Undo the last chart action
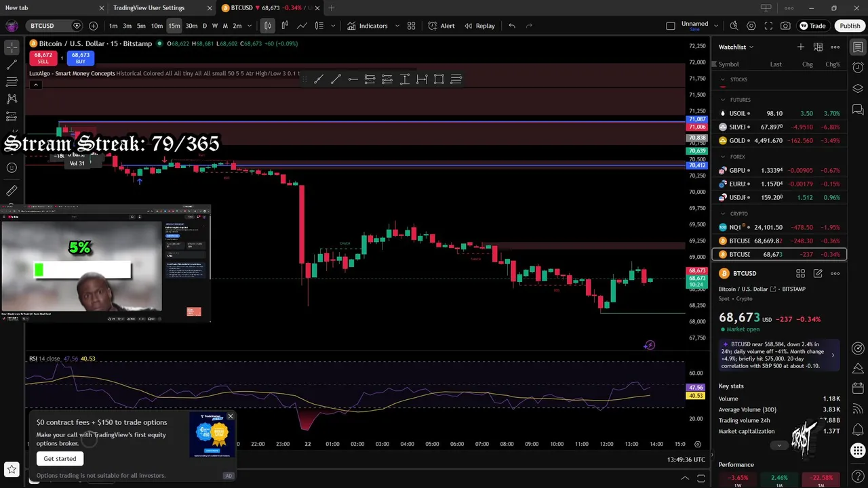This screenshot has height=488, width=868. (512, 26)
